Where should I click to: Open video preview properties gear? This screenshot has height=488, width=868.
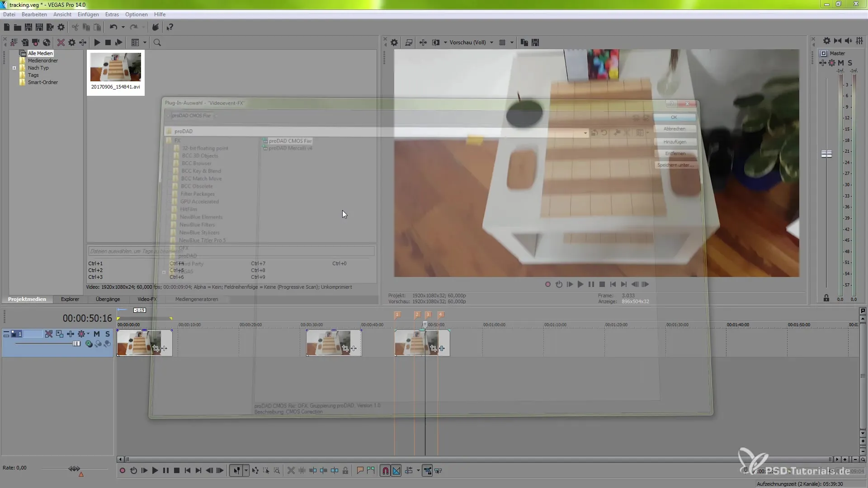[394, 42]
